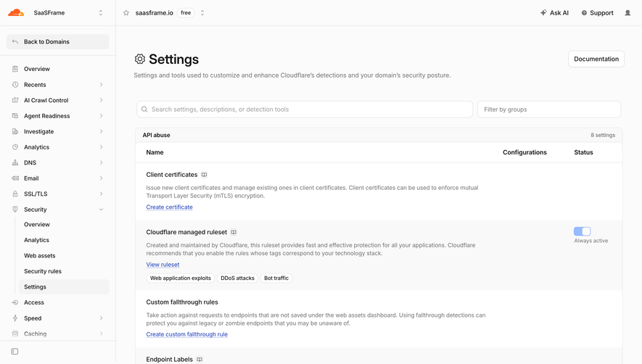Open docs icon beside Endpoint Labels
642x364 pixels.
tap(199, 360)
